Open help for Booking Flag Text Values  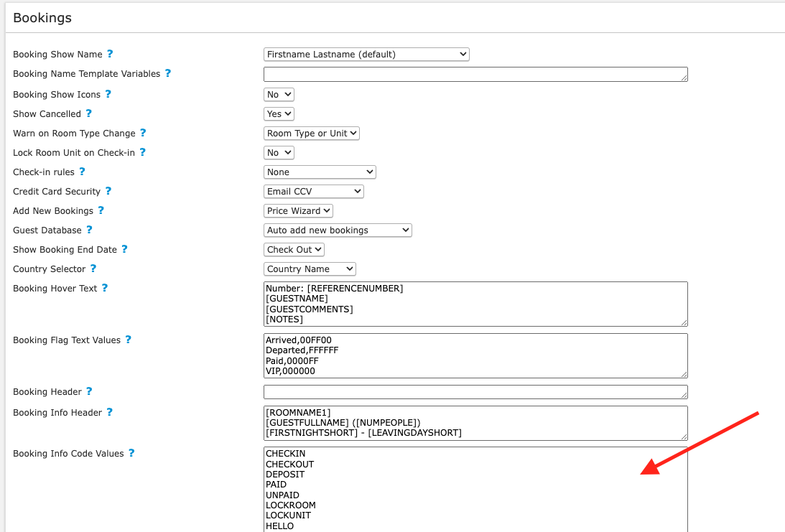pos(128,340)
